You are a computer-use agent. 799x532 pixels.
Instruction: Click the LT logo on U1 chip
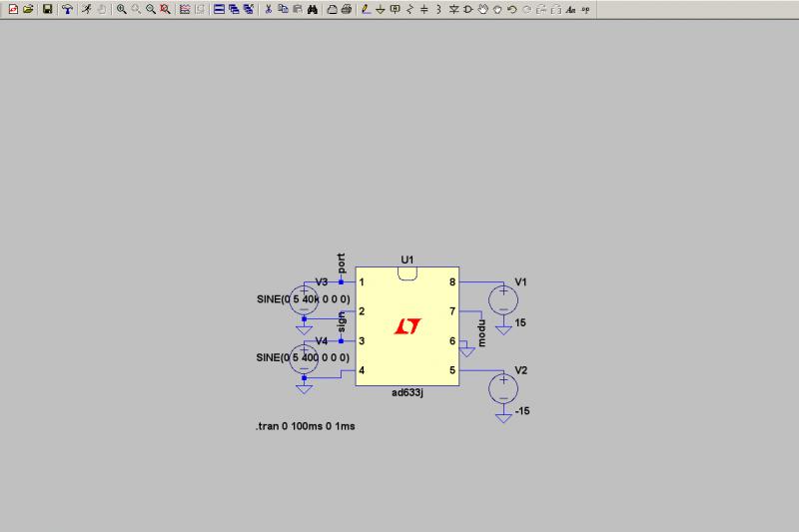pyautogui.click(x=407, y=326)
